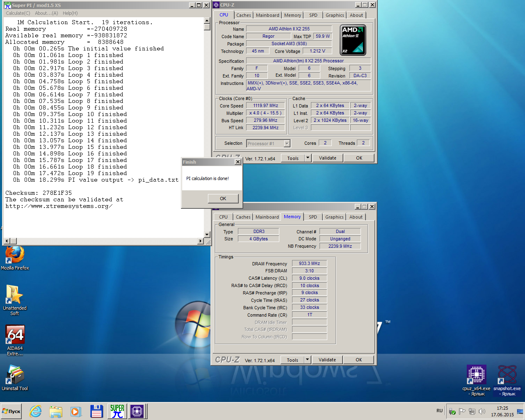
Task: Open the Action Center flag tray icon
Action: [x=462, y=411]
